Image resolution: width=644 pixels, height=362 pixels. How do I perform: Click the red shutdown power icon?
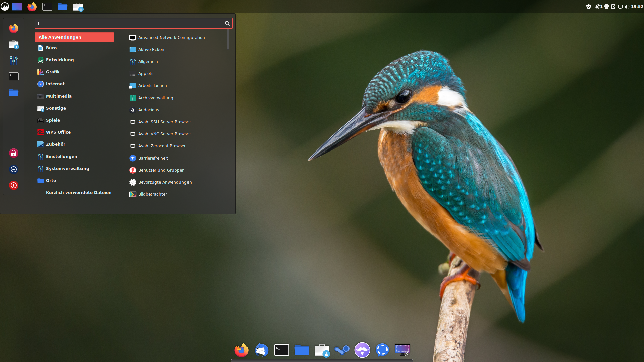click(x=14, y=185)
